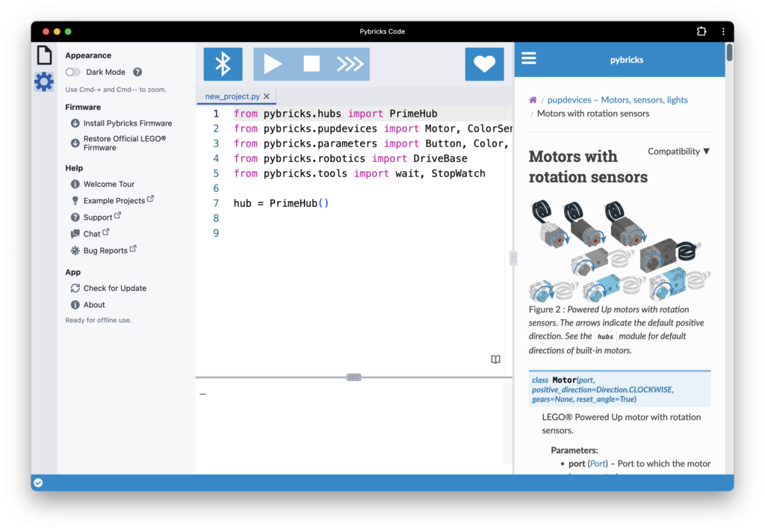Open Example Projects link
The image size is (765, 532).
pyautogui.click(x=114, y=200)
